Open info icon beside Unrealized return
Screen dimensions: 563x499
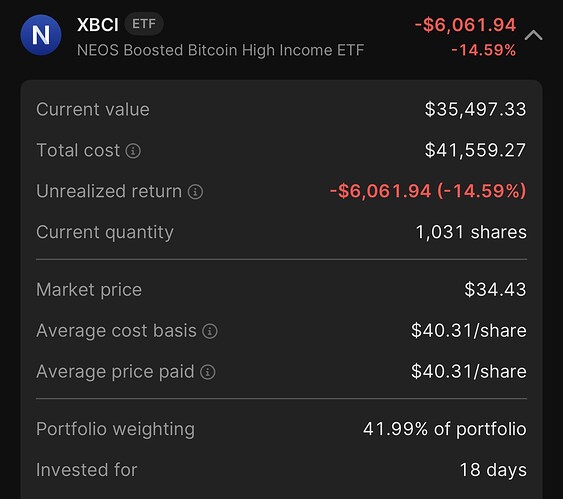(195, 192)
